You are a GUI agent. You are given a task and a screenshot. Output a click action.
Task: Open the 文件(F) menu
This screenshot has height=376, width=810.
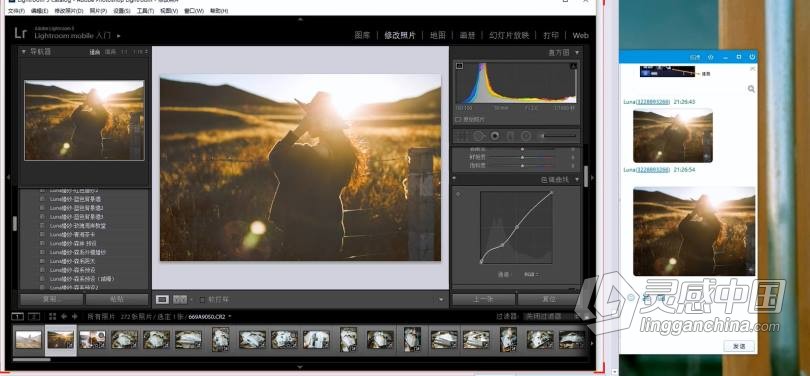click(16, 11)
